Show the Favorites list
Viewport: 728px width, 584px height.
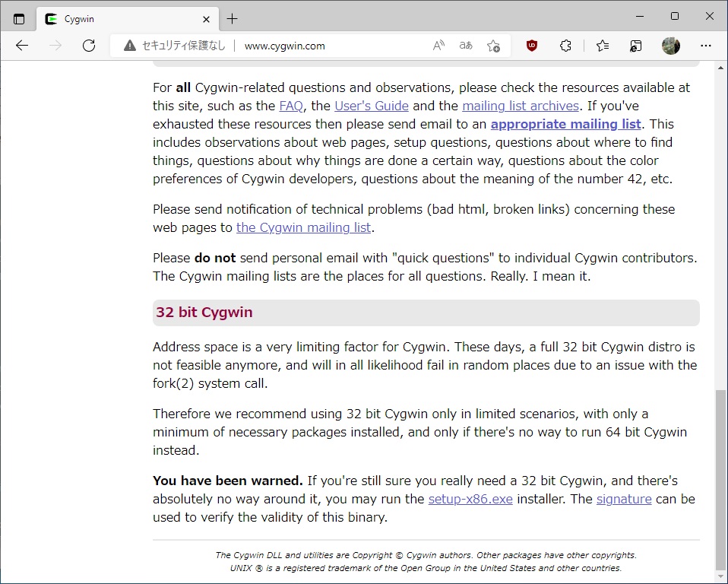pyautogui.click(x=602, y=46)
